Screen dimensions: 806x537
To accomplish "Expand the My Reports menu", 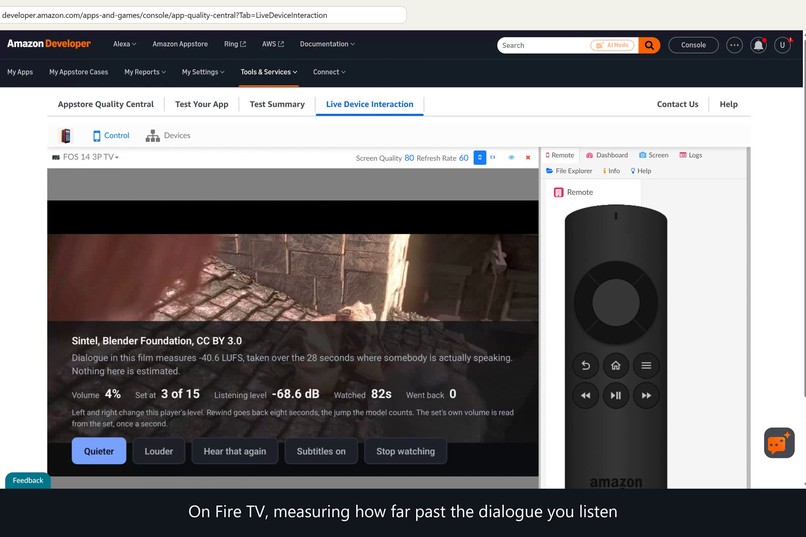I will [145, 72].
